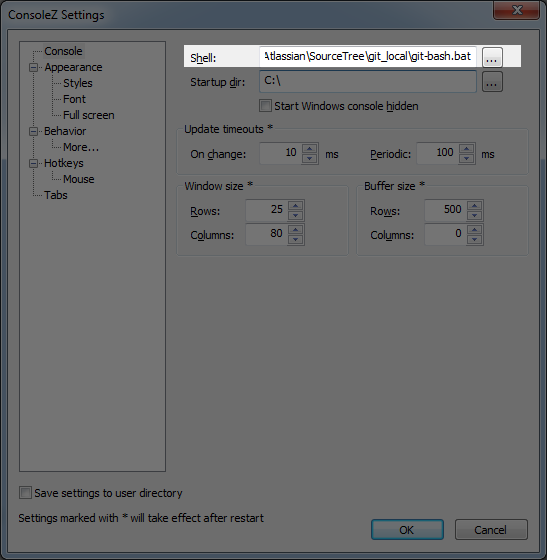Enable Start Windows console hidden

tap(265, 106)
